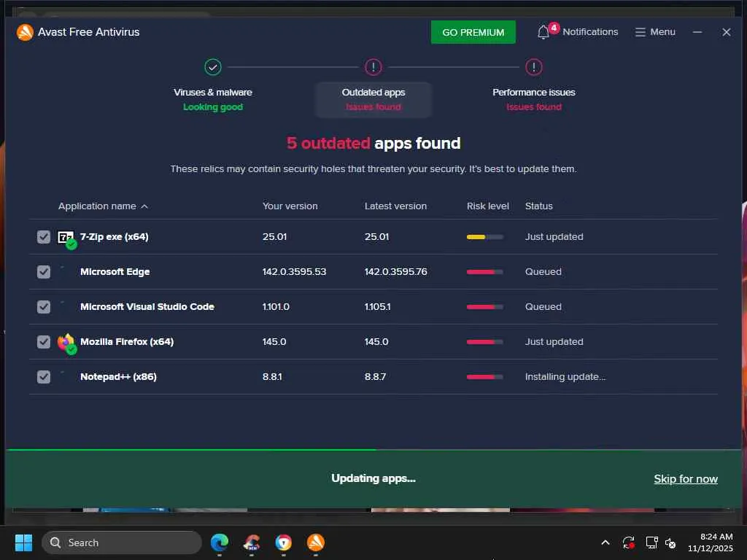Click the Risk level column header

click(x=488, y=206)
